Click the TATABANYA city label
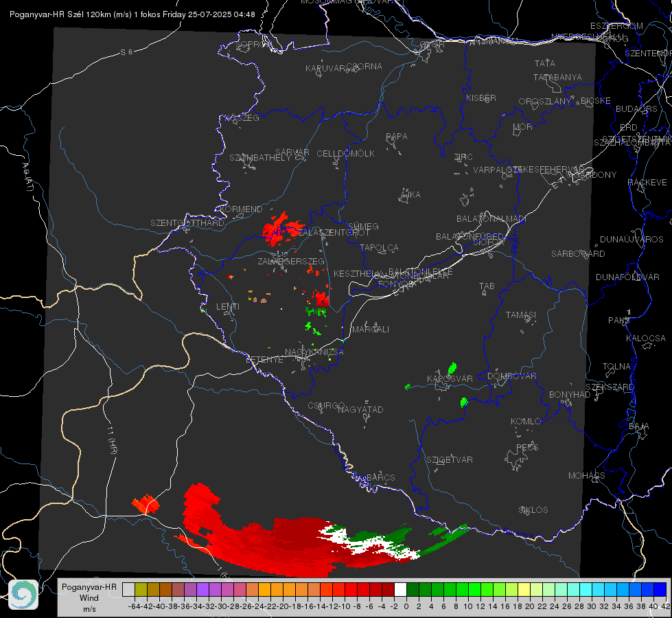672x618 pixels. 557,77
